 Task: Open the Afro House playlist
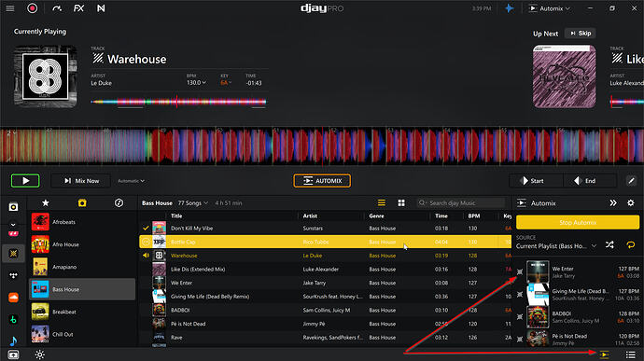point(82,244)
